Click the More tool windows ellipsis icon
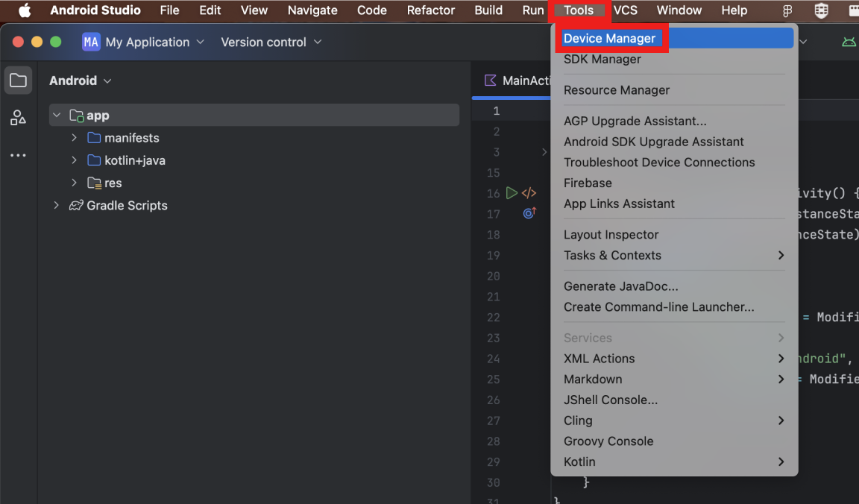The height and width of the screenshot is (504, 859). [18, 155]
